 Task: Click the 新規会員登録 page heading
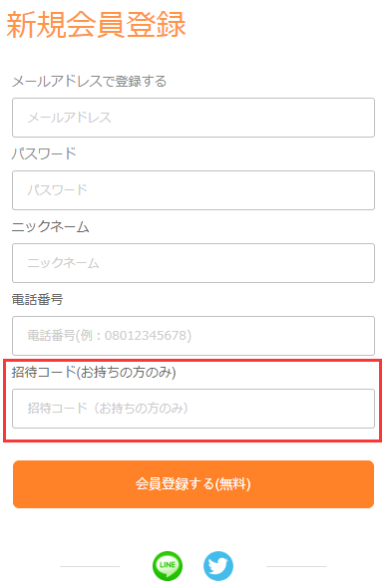click(x=97, y=25)
